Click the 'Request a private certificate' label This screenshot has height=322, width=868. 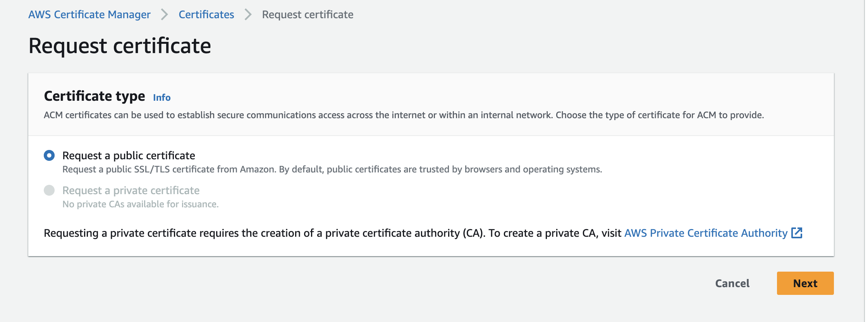coord(131,190)
